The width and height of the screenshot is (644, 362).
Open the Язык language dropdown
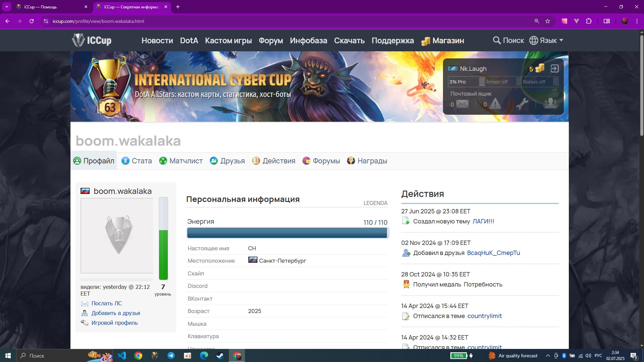coord(546,40)
